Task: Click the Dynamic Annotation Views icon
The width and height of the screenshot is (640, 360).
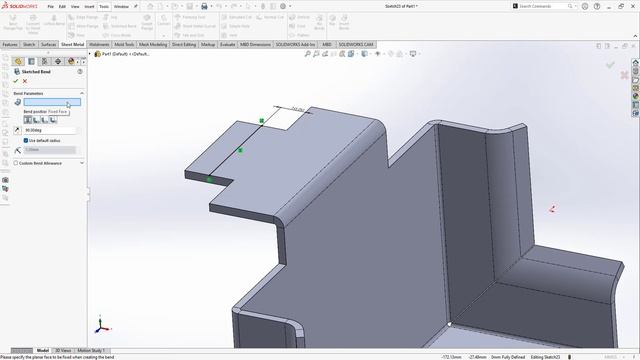Action: point(342,54)
